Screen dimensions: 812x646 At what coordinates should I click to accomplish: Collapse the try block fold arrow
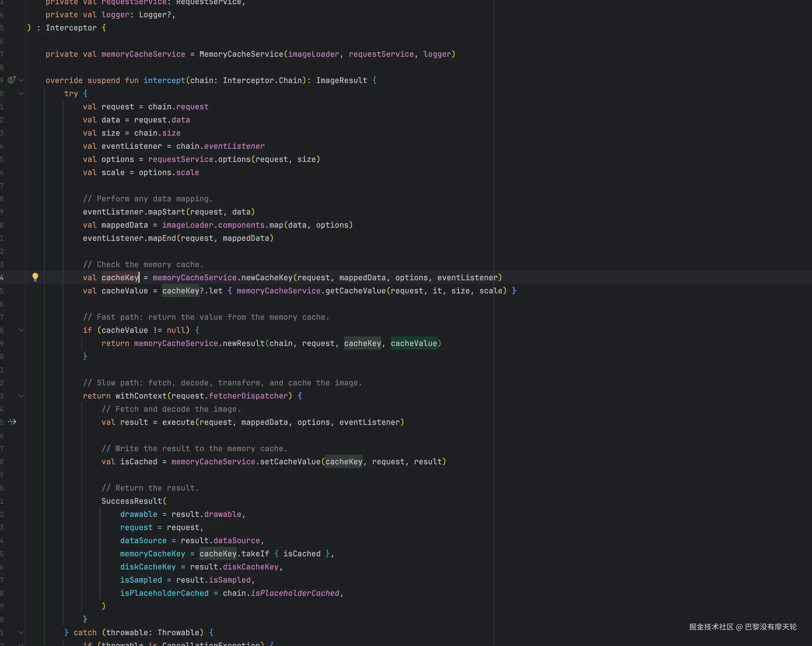pyautogui.click(x=22, y=93)
